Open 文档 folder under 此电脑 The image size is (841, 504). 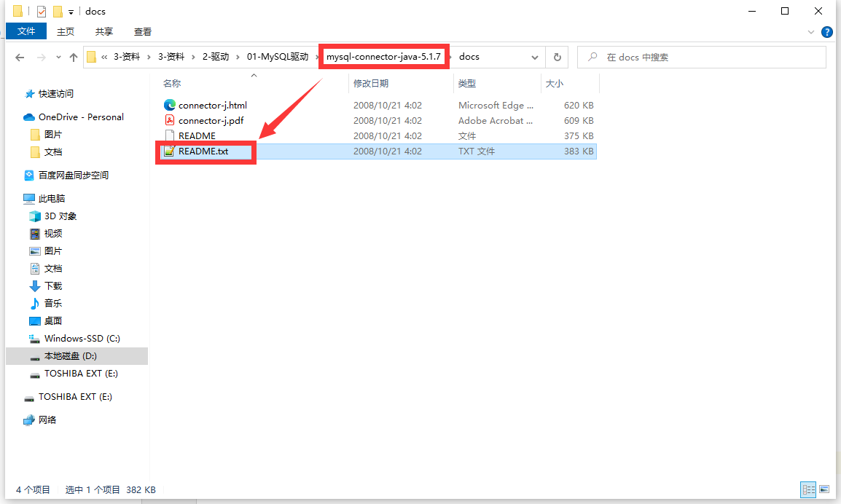(53, 269)
